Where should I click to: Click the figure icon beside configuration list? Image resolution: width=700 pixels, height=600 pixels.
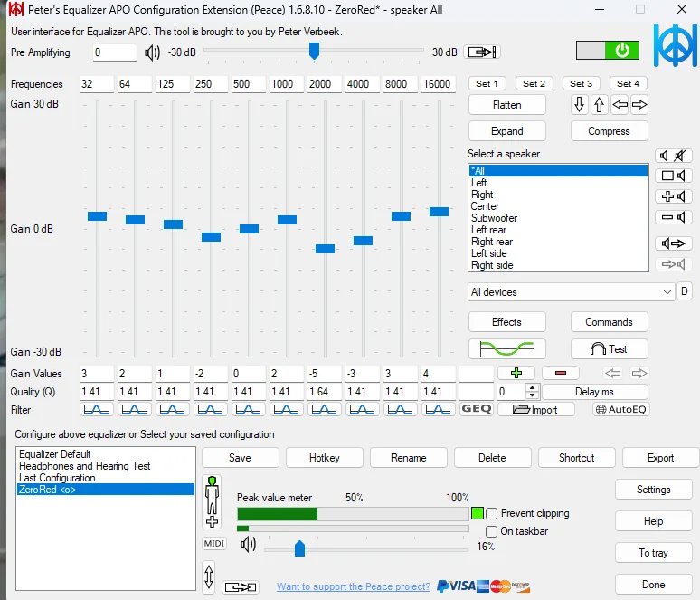[212, 501]
